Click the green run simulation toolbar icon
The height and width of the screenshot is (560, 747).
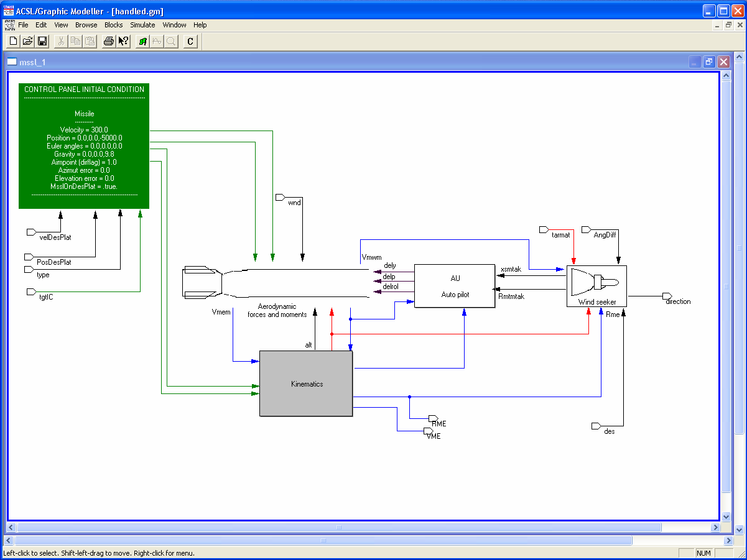[x=142, y=41]
